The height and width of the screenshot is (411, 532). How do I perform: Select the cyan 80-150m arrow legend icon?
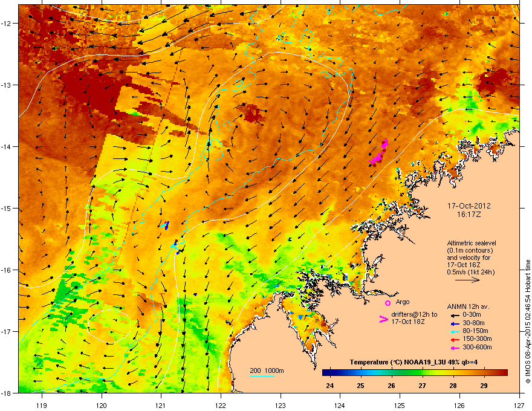tap(455, 331)
